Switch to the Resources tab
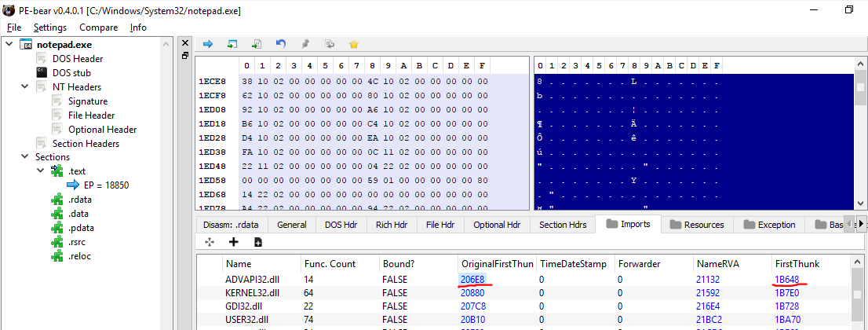The height and width of the screenshot is (330, 868). [697, 225]
